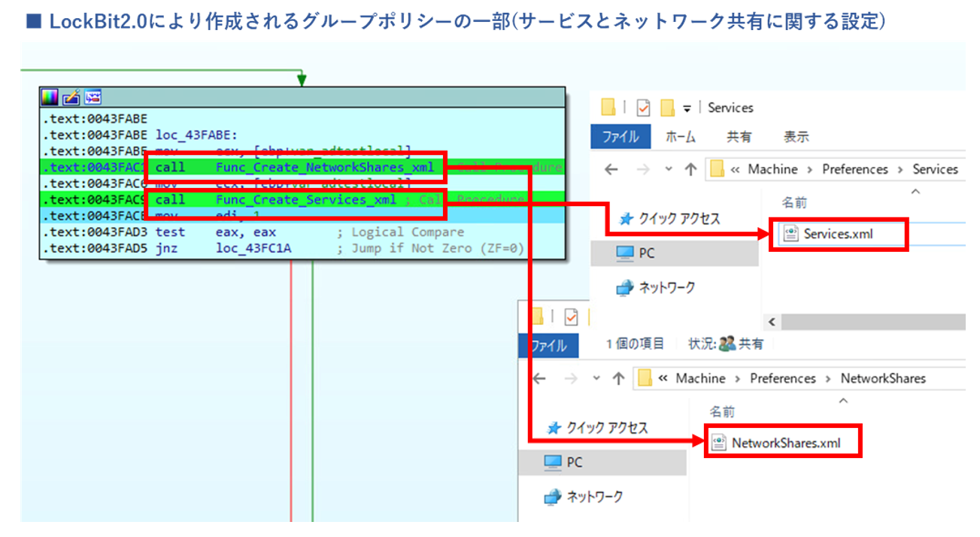
Task: Select PC in the NetworkShares window sidebar
Action: pos(573,463)
